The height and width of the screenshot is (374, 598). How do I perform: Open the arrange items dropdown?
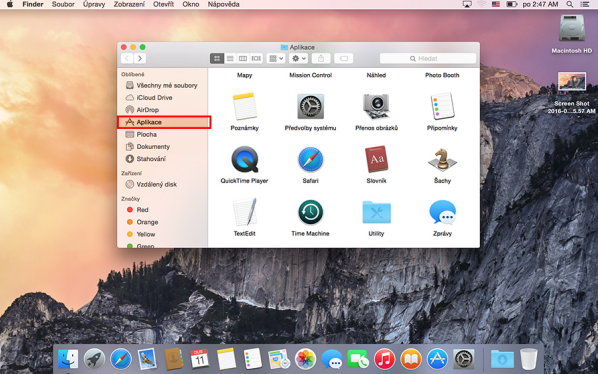tap(276, 58)
